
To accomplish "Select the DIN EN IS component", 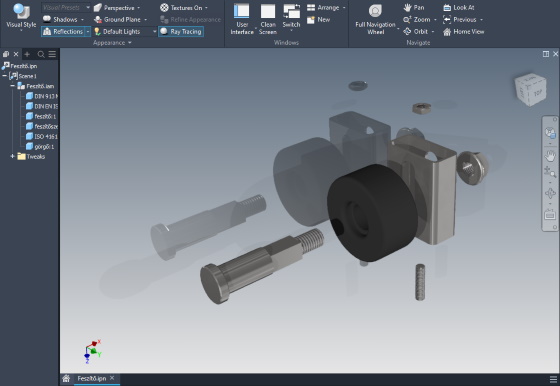I will [x=42, y=106].
